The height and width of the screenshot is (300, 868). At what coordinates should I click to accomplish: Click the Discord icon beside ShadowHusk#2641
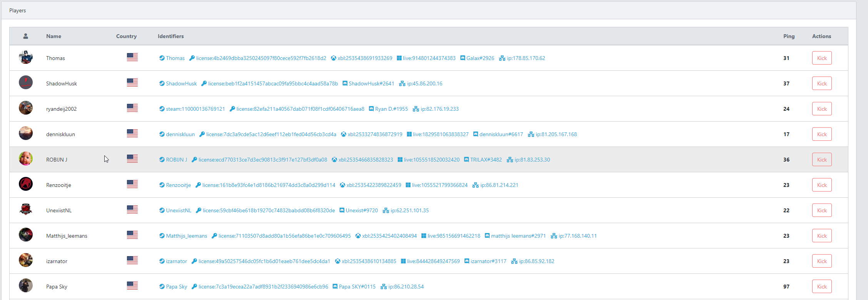coord(345,83)
